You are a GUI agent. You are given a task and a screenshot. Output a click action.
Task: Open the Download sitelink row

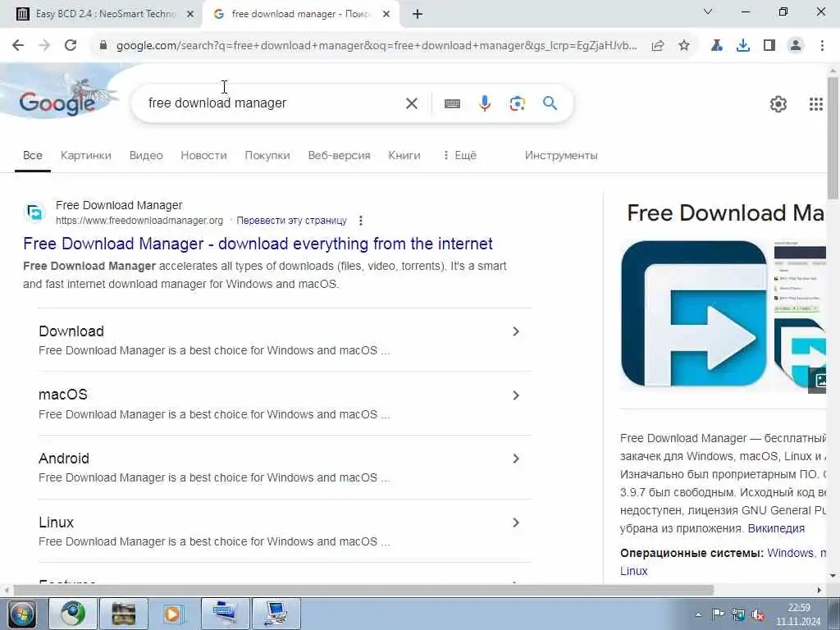click(285, 340)
